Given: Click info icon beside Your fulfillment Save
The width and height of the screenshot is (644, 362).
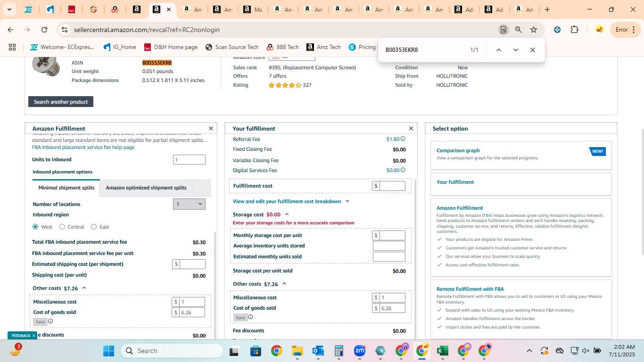Looking at the screenshot, I should (250, 317).
